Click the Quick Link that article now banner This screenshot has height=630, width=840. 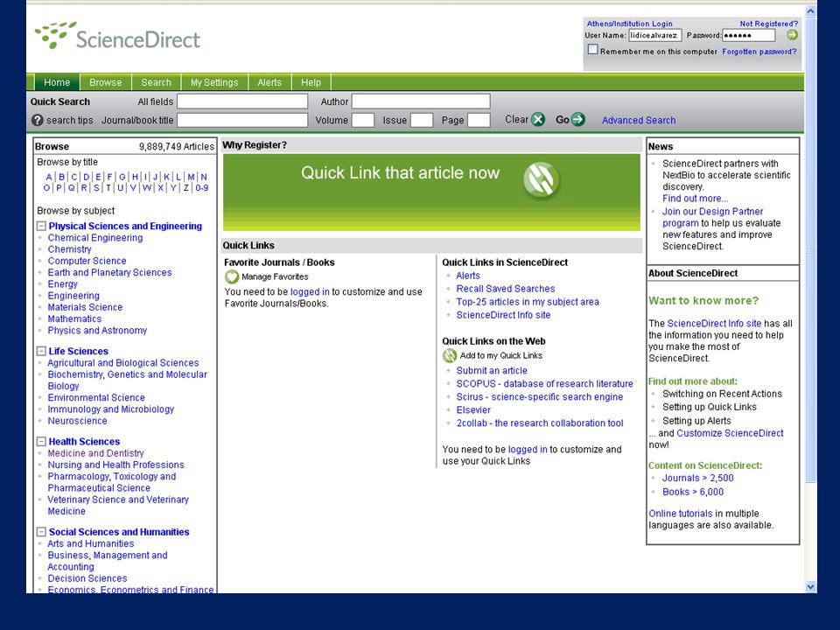tap(431, 192)
